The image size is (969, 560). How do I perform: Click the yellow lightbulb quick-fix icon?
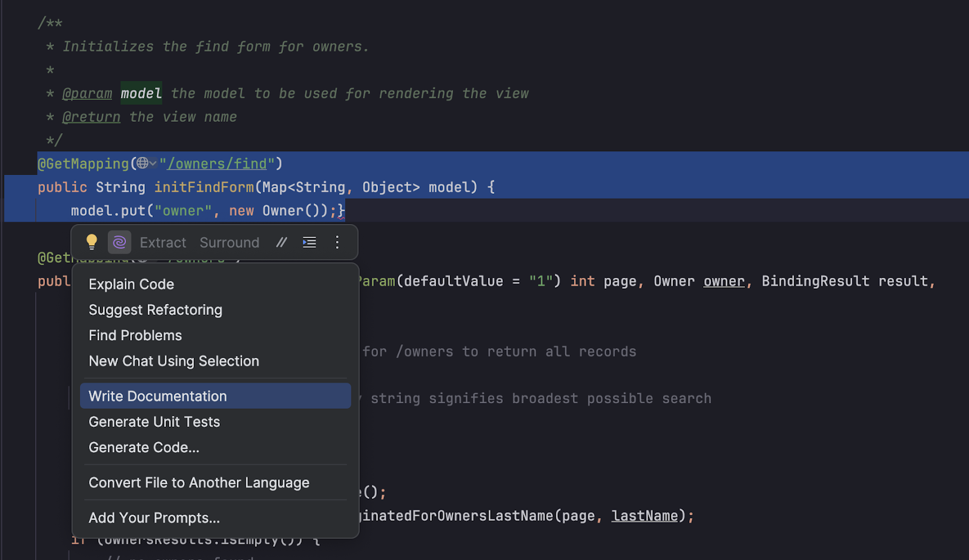tap(91, 242)
